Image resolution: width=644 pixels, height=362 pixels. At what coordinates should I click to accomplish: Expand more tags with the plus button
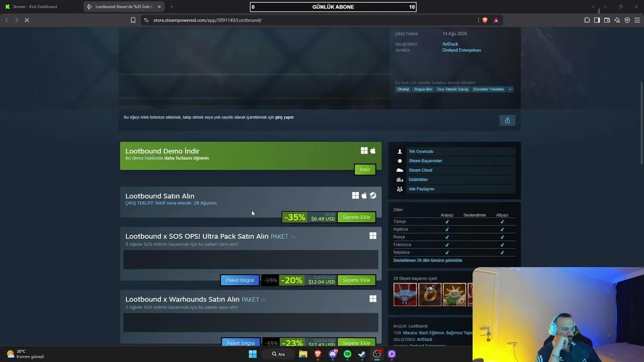[x=510, y=89]
